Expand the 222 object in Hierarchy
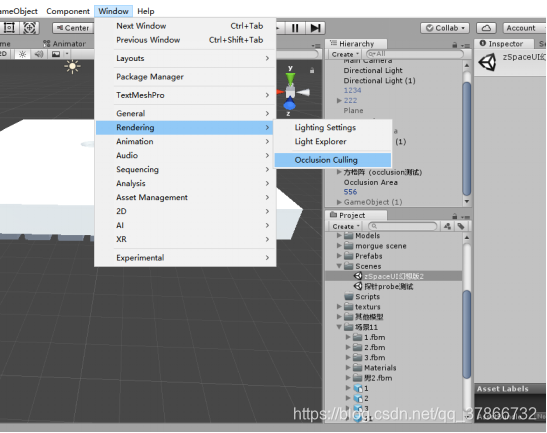 [339, 100]
